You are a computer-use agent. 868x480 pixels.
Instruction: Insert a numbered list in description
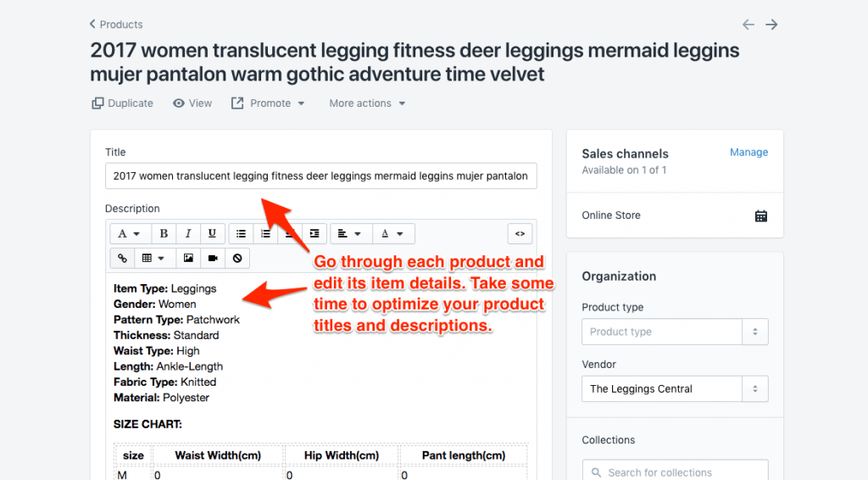click(x=266, y=233)
